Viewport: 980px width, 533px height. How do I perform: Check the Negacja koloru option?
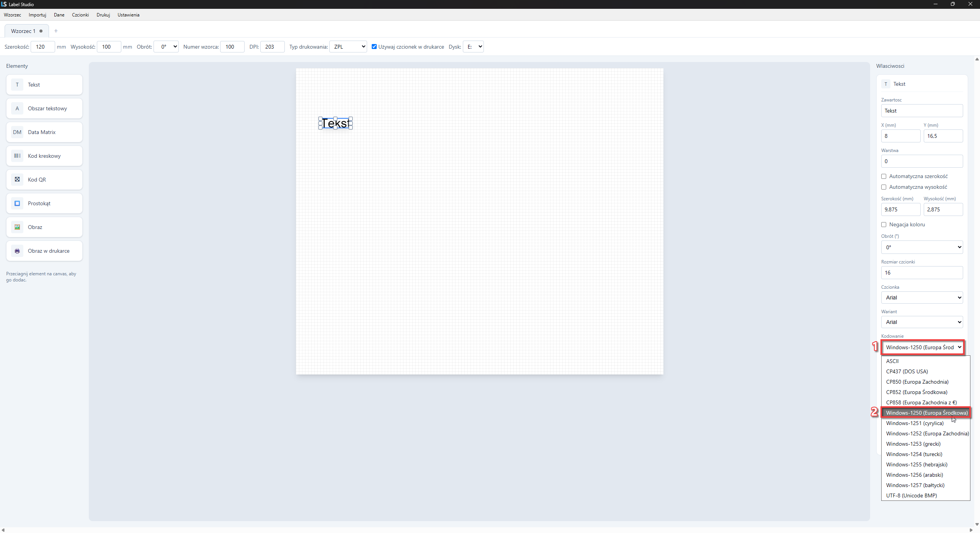(x=884, y=225)
